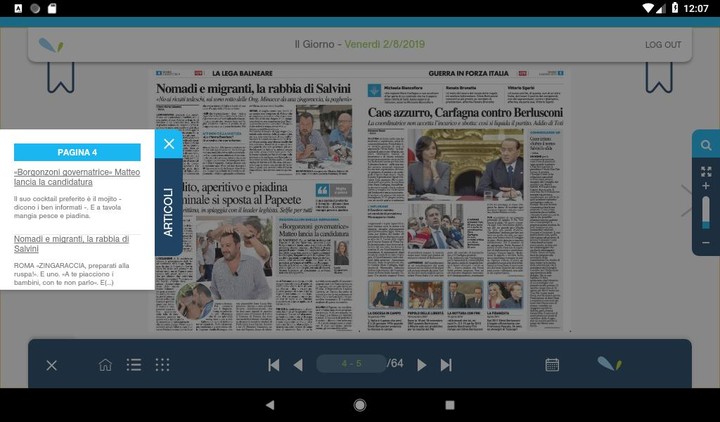The width and height of the screenshot is (720, 422).
Task: Tap the Android recent apps button
Action: [x=450, y=405]
